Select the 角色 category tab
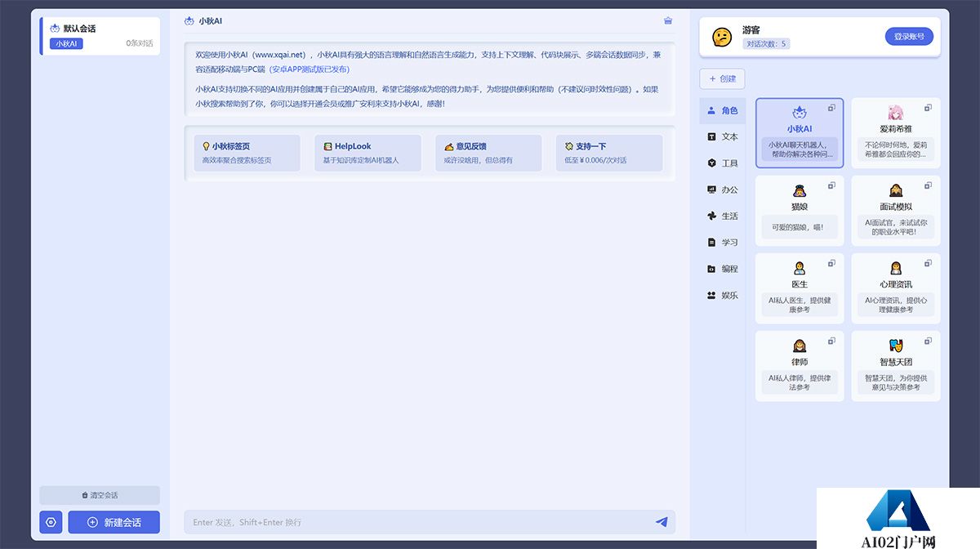The height and width of the screenshot is (549, 980). pyautogui.click(x=723, y=110)
